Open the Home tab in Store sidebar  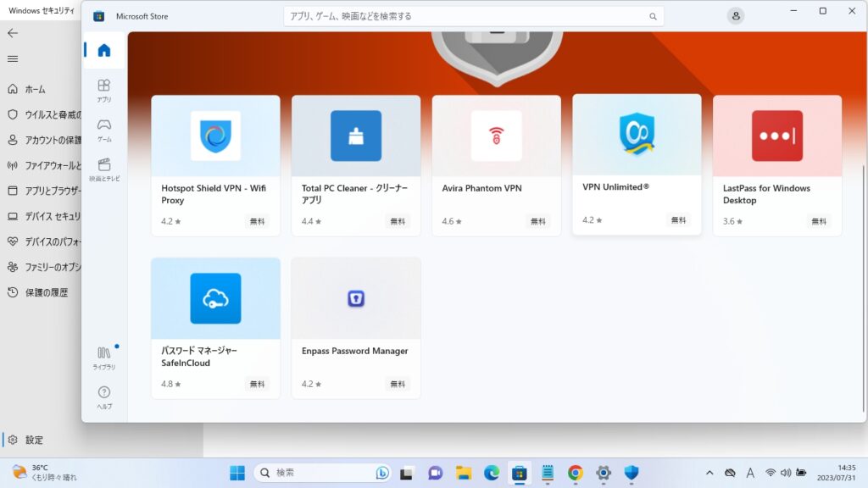104,51
